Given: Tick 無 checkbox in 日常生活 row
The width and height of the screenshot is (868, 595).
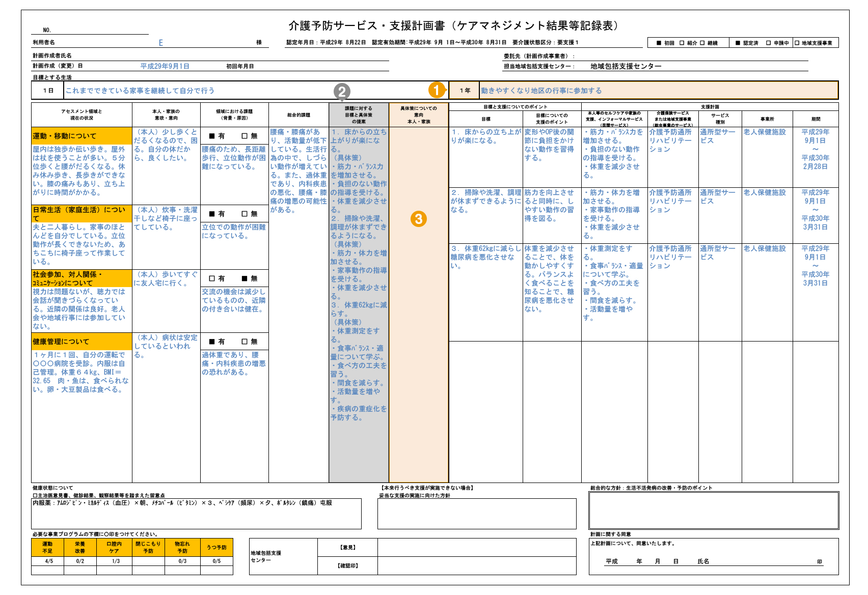Looking at the screenshot, I should [x=245, y=214].
